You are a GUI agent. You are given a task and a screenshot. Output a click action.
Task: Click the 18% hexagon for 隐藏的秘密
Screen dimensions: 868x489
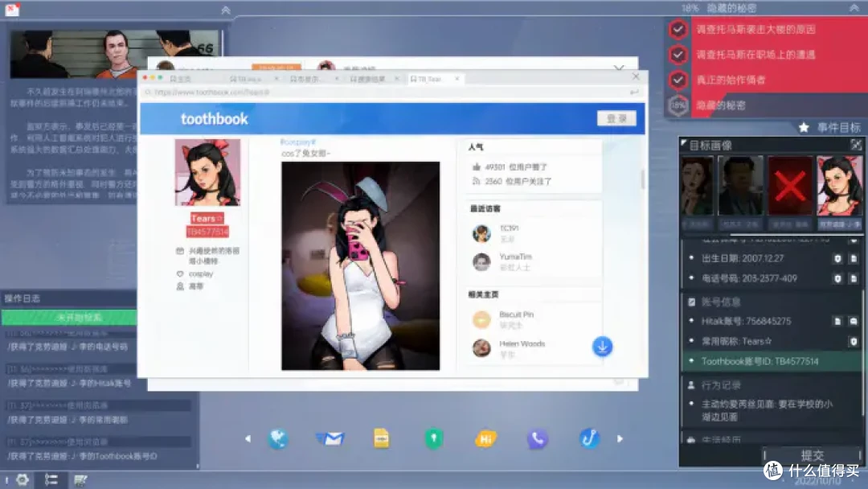tap(678, 105)
